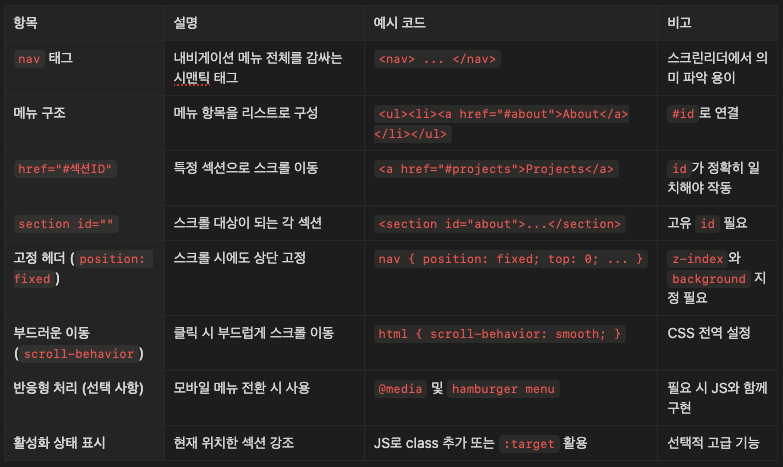This screenshot has height=467, width=783.
Task: Click the 'z-index' code tag in notes
Action: 697,259
